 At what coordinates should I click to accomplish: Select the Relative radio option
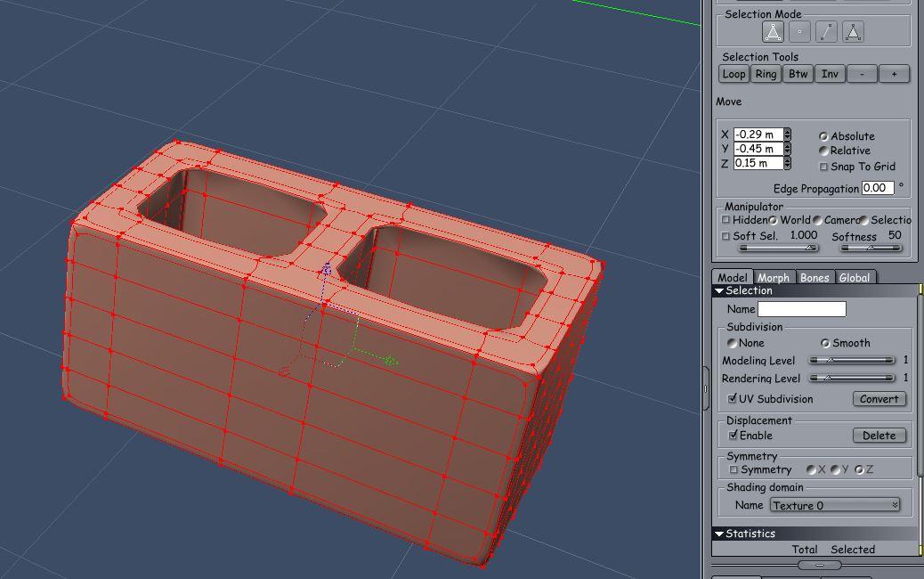[823, 151]
